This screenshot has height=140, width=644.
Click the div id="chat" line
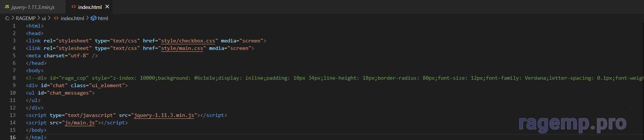tap(77, 86)
